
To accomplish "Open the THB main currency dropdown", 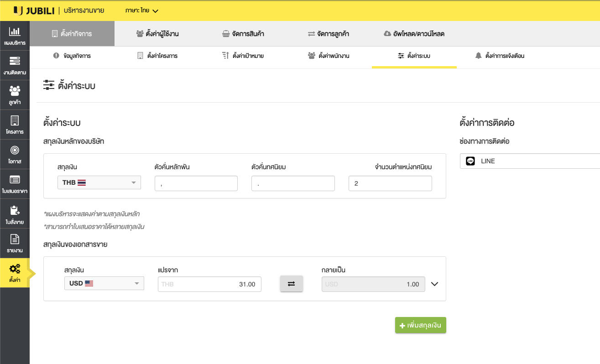I will [99, 182].
